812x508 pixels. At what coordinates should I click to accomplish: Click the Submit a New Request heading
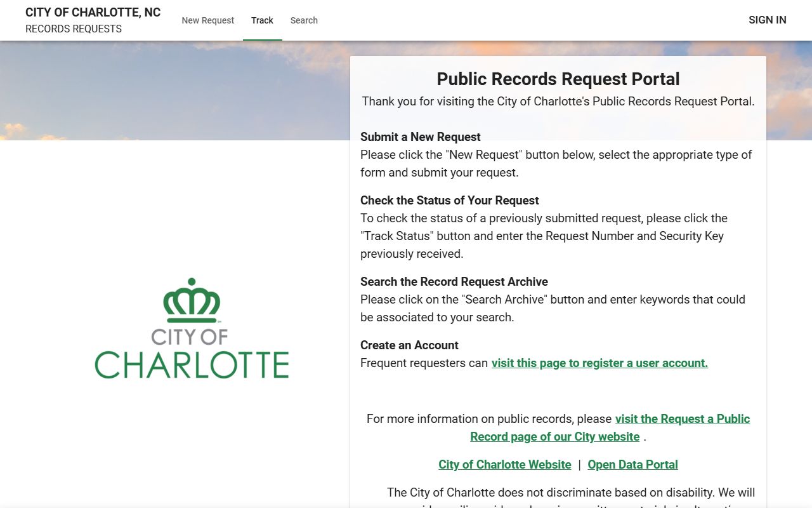point(421,137)
